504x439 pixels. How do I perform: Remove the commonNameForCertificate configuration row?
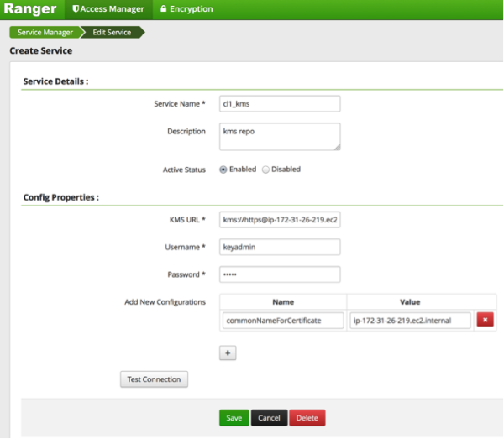click(485, 320)
